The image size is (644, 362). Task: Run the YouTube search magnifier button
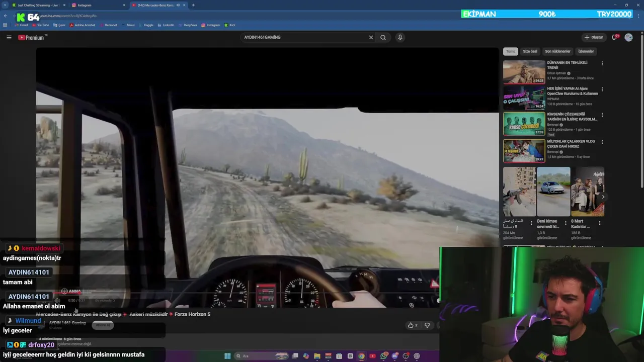click(383, 37)
